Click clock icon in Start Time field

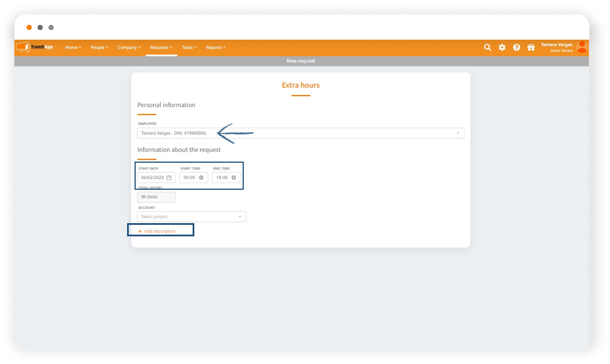point(201,178)
